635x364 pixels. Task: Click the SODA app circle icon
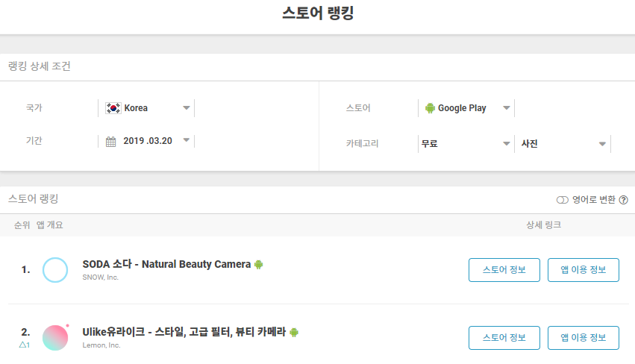click(x=55, y=270)
